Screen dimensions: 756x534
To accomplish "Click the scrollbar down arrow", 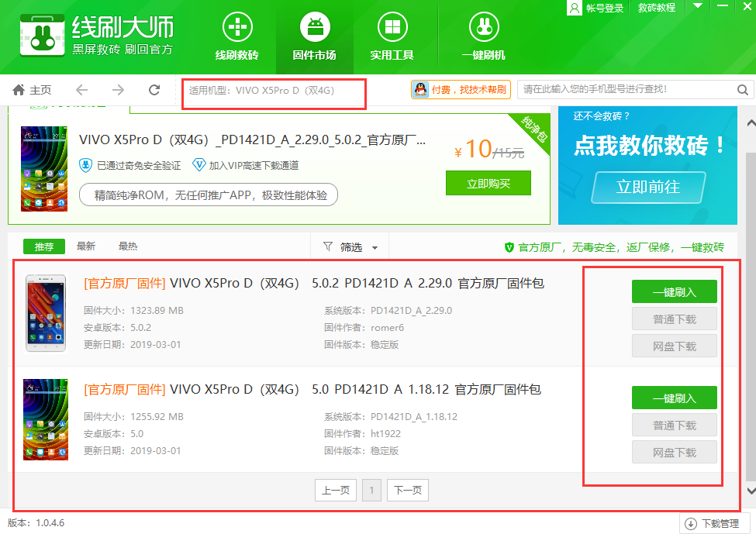I will (x=751, y=491).
